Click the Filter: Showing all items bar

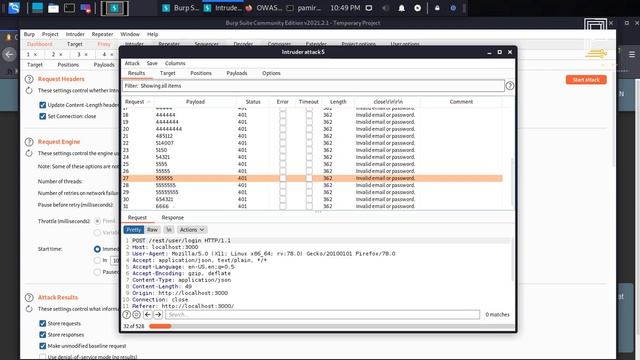313,86
